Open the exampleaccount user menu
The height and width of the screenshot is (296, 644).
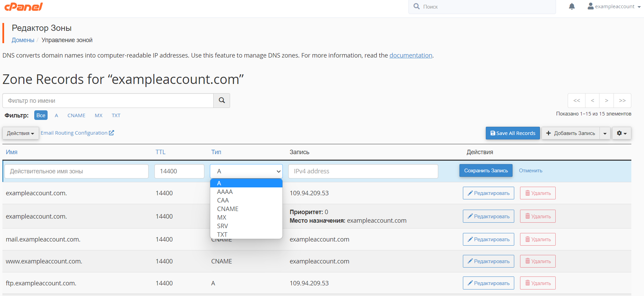point(614,7)
